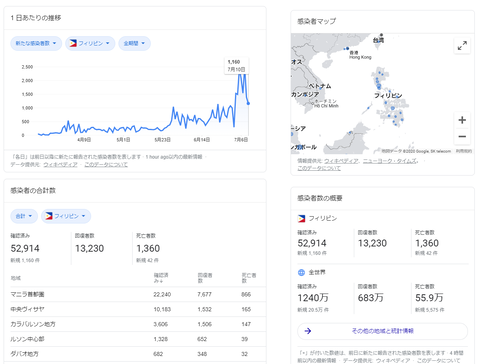
Task: Open the 新たな感染者数 metric dropdown
Action: [x=36, y=43]
